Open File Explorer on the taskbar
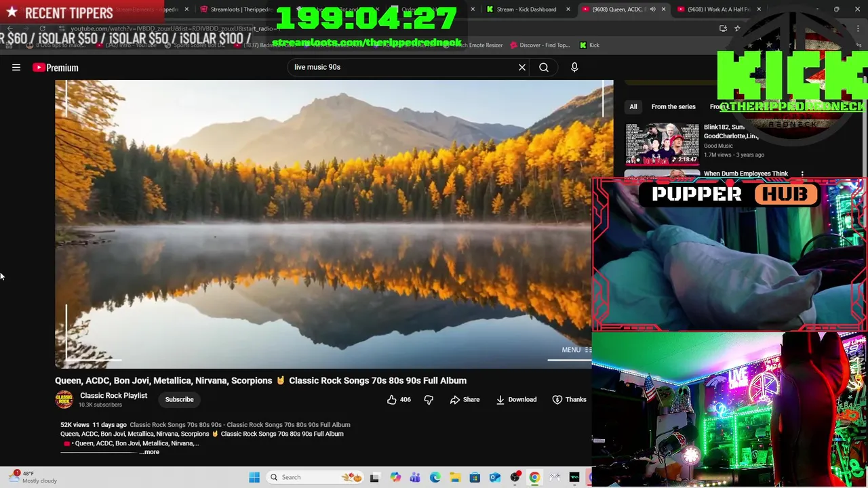 (455, 477)
